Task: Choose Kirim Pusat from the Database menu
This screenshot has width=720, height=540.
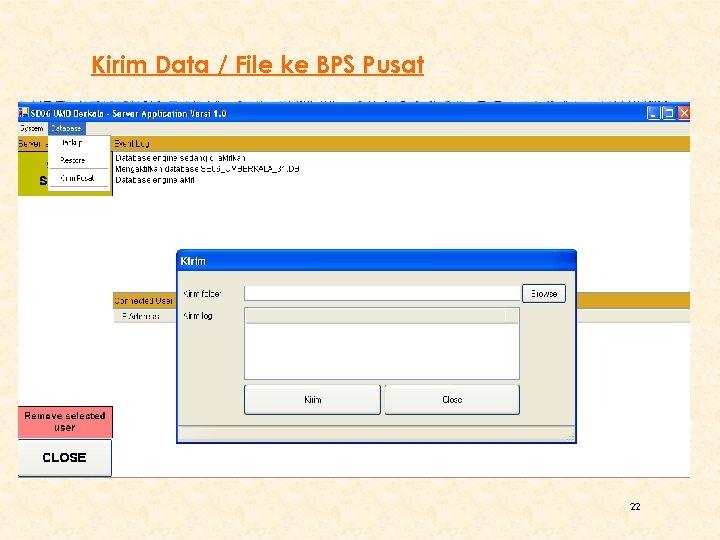Action: [x=77, y=178]
